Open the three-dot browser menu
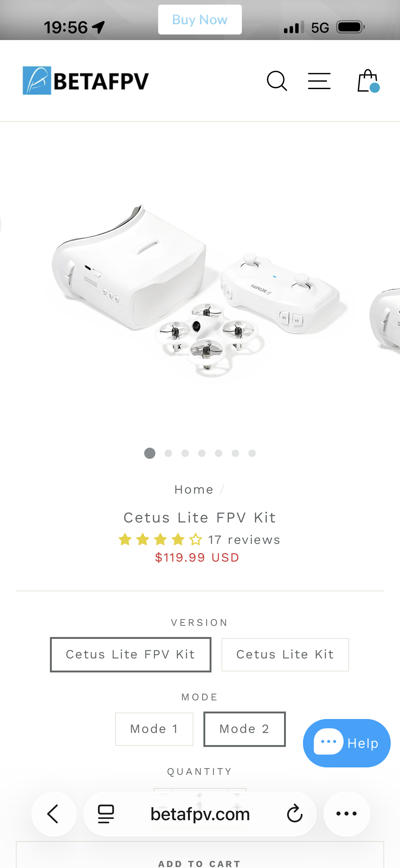Viewport: 400px width, 868px height. click(x=346, y=814)
